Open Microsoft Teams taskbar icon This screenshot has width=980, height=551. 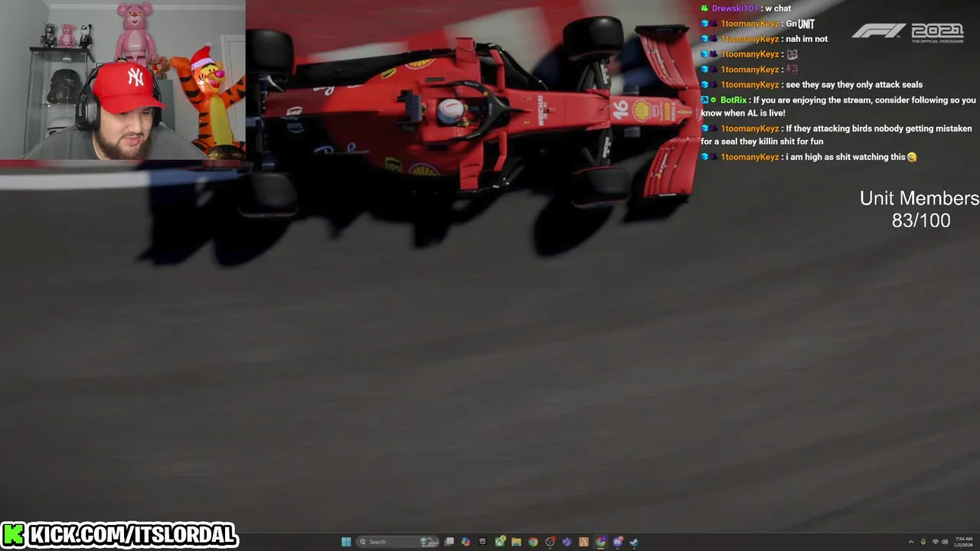click(567, 542)
